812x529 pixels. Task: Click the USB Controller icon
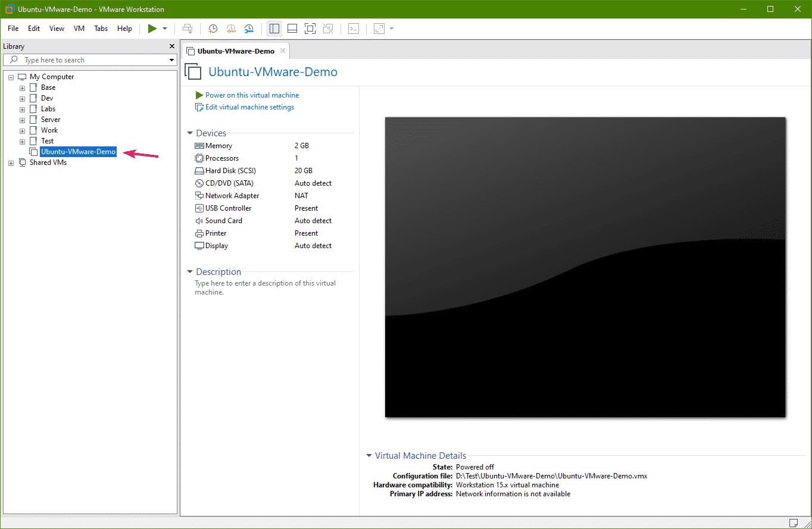(x=199, y=208)
